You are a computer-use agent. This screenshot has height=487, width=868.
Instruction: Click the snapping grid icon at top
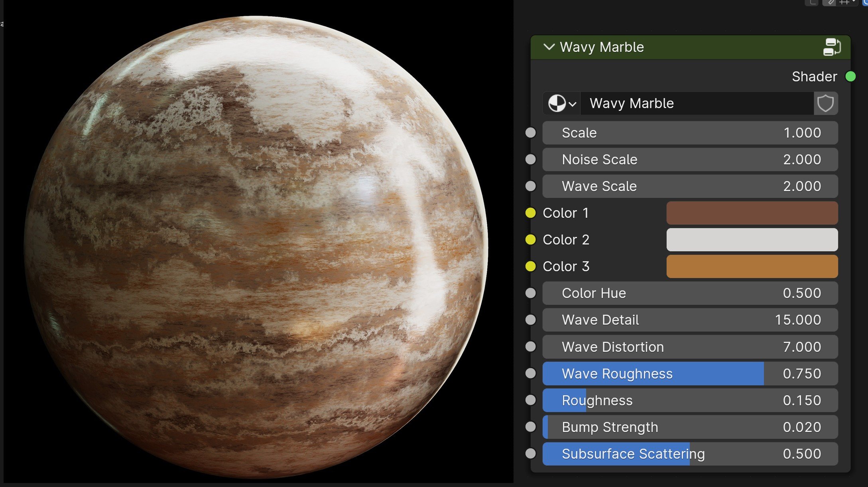(x=844, y=2)
